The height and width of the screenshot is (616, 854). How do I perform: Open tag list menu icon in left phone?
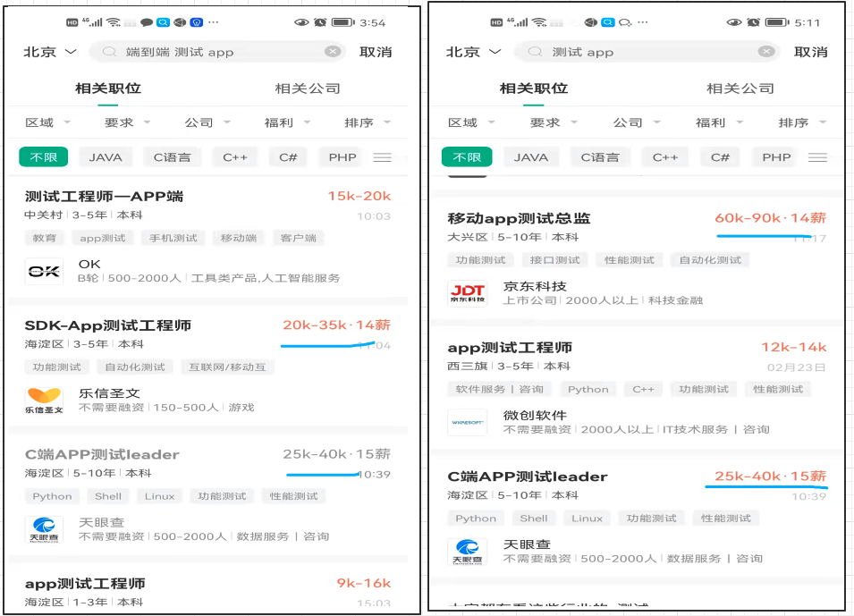pyautogui.click(x=383, y=157)
